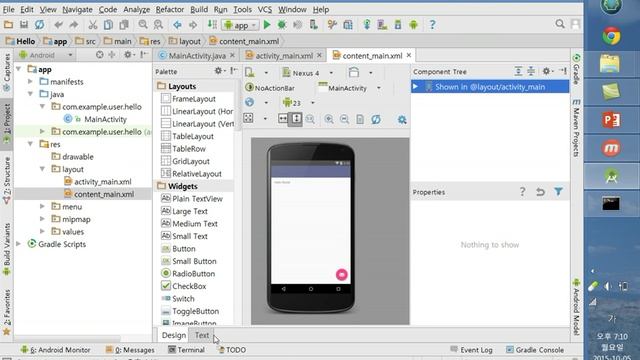Click the Properties restore default arrow icon

[540, 191]
